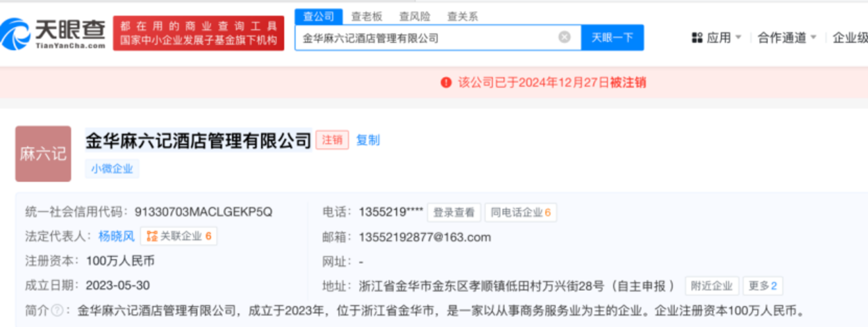868x327 pixels.
Task: Switch to the 查风险 tab
Action: [x=414, y=16]
